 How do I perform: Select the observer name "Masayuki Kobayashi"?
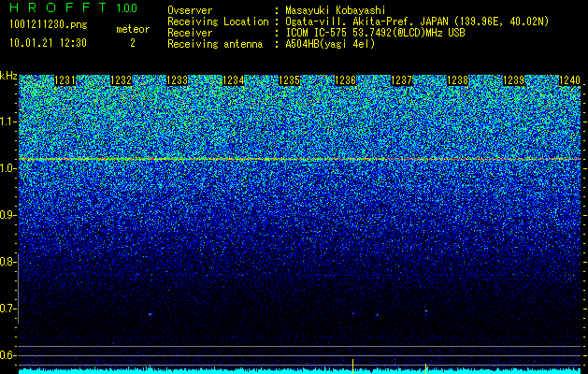336,10
